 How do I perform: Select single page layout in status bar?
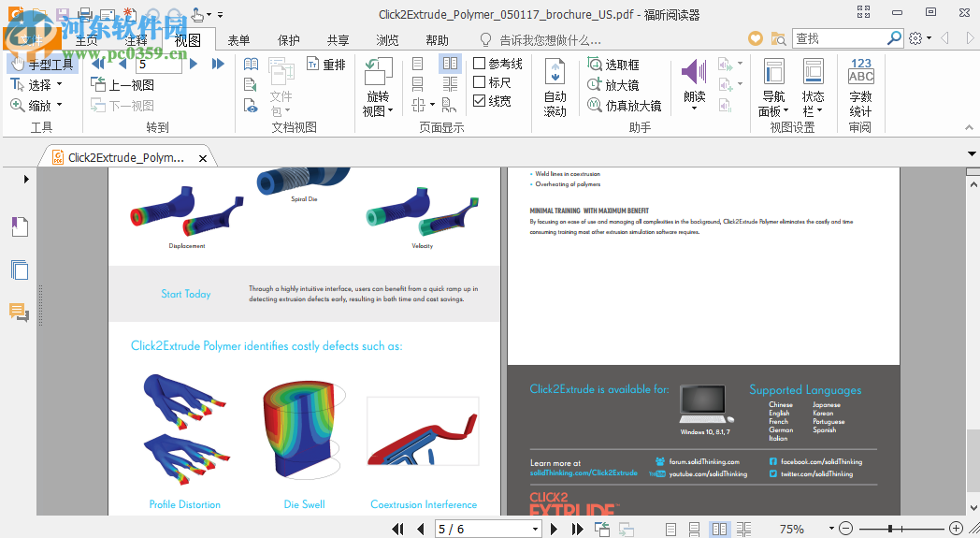(670, 530)
